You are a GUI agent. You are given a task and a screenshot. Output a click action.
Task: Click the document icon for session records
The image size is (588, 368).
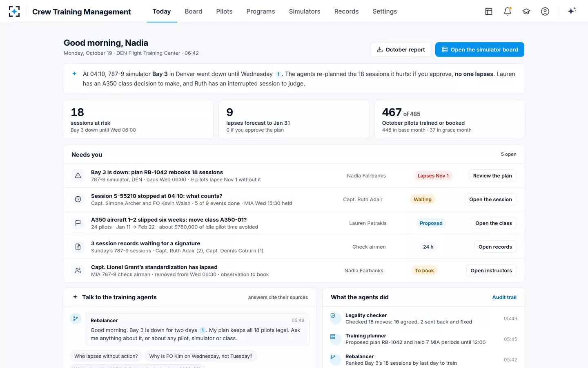pyautogui.click(x=78, y=247)
